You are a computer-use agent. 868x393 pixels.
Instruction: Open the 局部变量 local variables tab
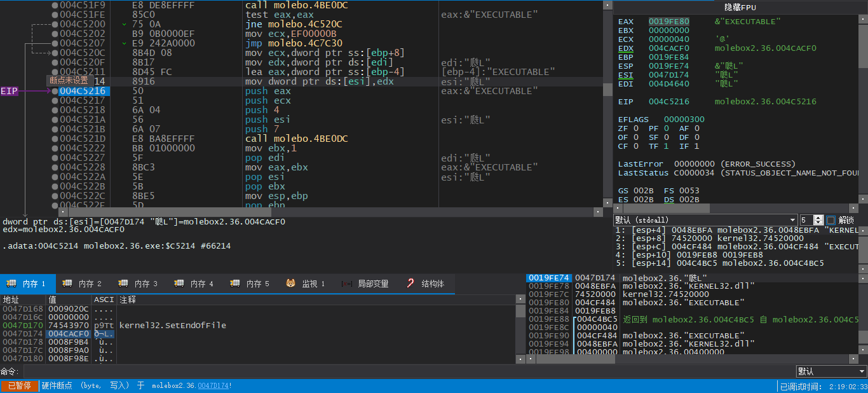365,284
